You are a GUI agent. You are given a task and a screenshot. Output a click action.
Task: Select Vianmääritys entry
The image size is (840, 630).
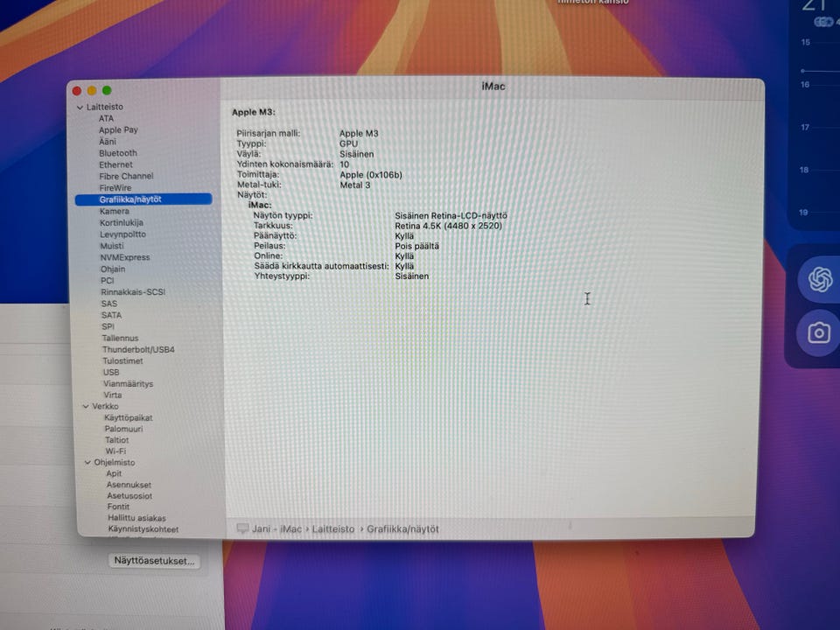pyautogui.click(x=129, y=383)
